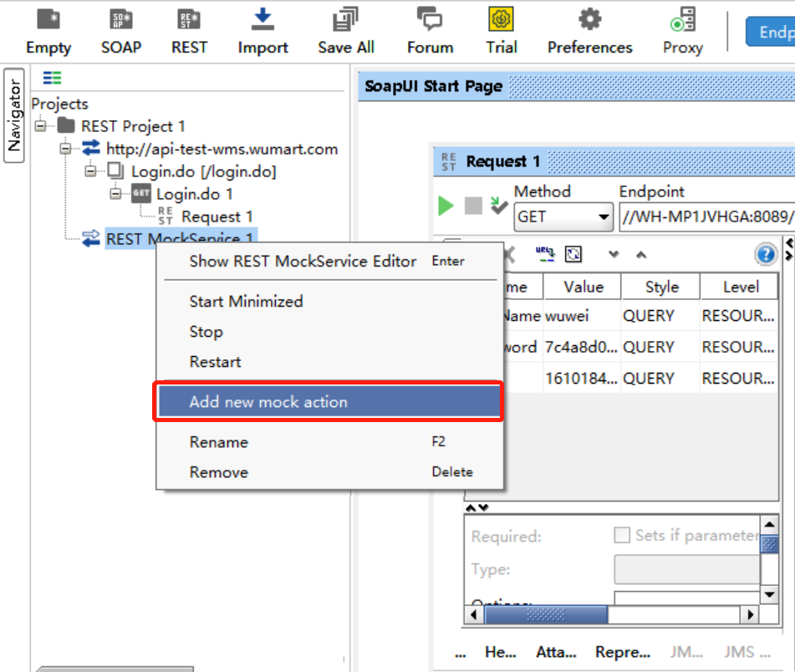The height and width of the screenshot is (672, 795).
Task: Click the SoapUI Start Page title bar
Action: (x=577, y=86)
